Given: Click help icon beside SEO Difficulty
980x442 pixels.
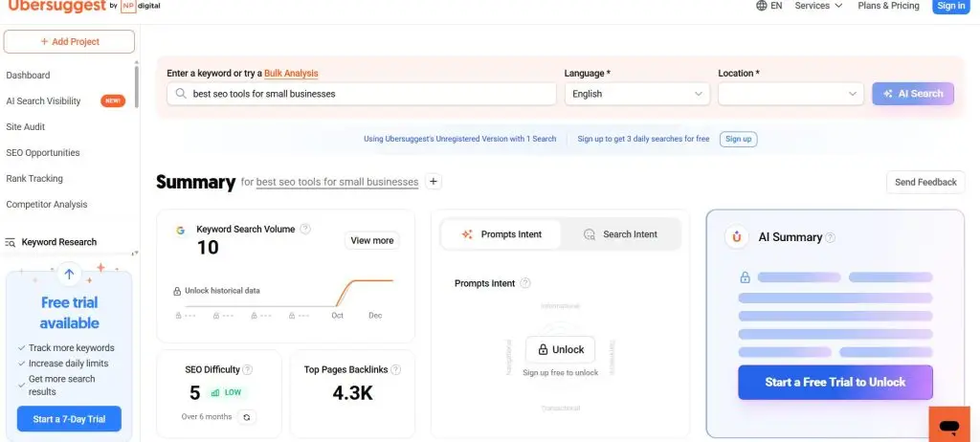Looking at the screenshot, I should coord(248,369).
